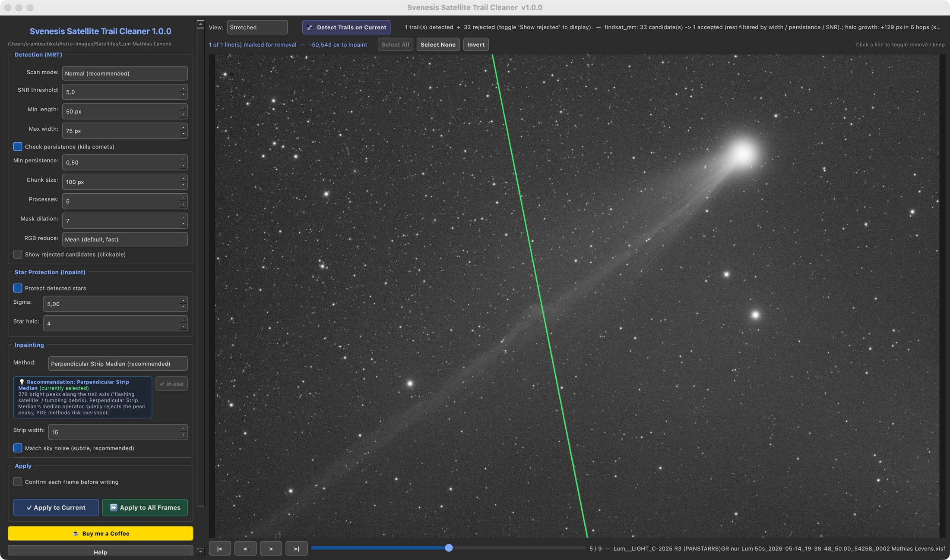
Task: Adjust the Mask dilation stepper
Action: (183, 220)
